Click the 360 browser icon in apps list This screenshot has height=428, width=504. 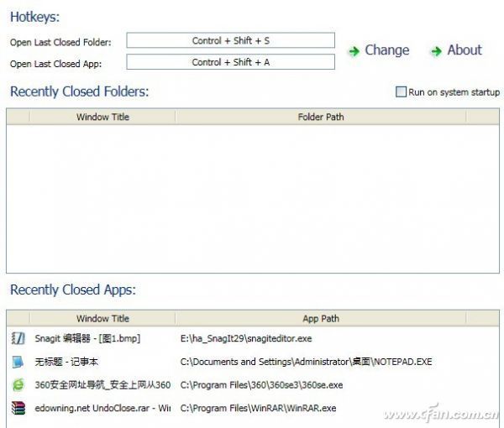pyautogui.click(x=18, y=385)
